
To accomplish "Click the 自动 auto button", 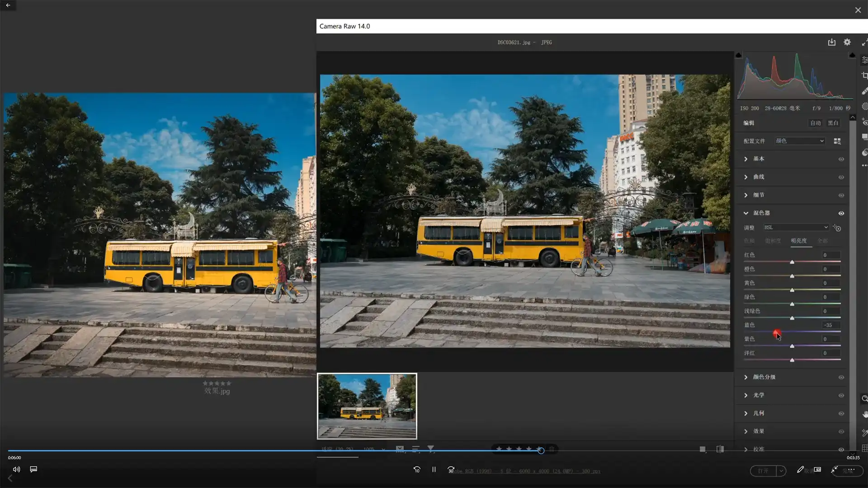I will tap(815, 123).
